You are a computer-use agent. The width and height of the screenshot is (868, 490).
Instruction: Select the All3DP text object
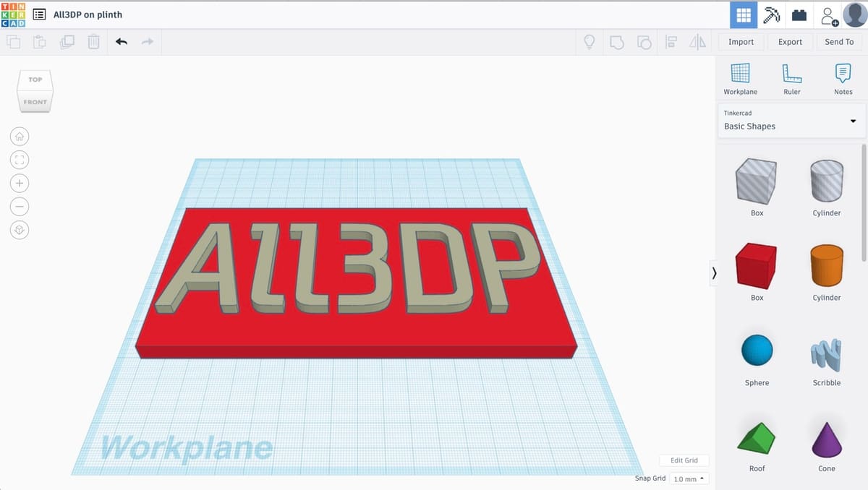point(347,267)
